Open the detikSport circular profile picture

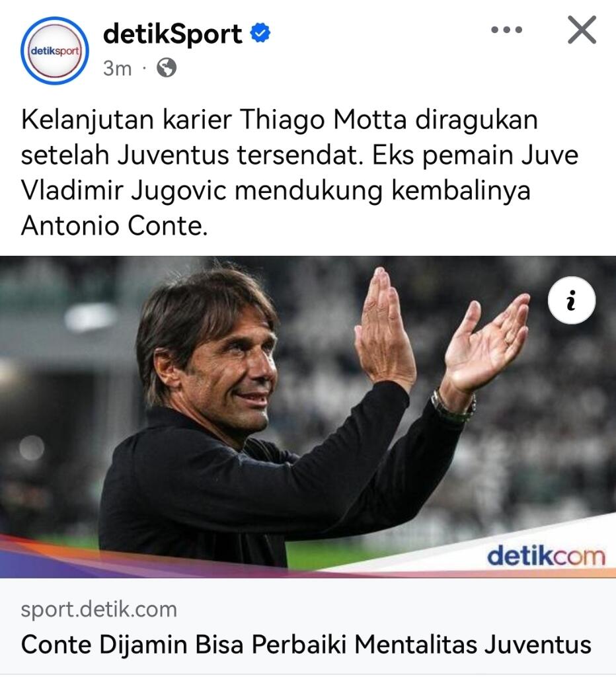pyautogui.click(x=54, y=50)
